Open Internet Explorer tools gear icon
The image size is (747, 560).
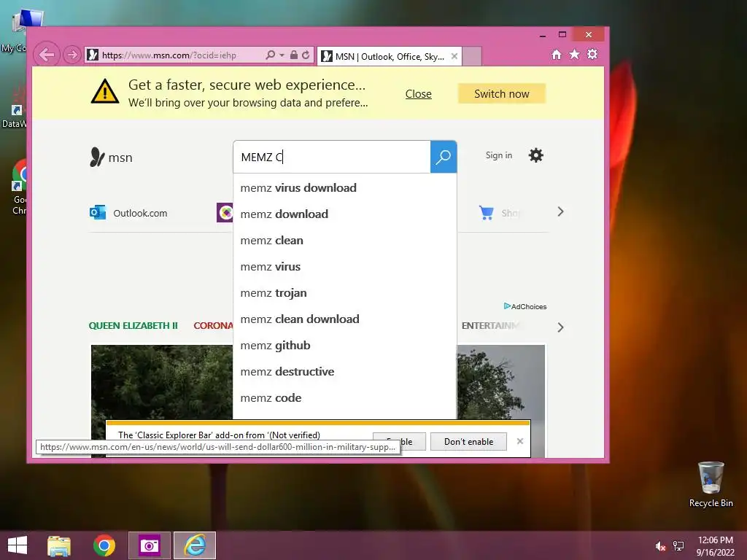click(592, 54)
